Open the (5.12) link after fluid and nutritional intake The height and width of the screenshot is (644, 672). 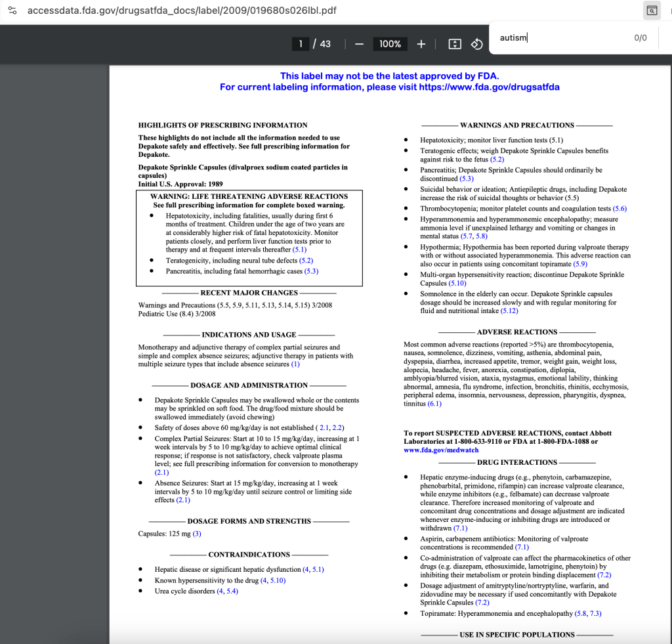pyautogui.click(x=509, y=311)
